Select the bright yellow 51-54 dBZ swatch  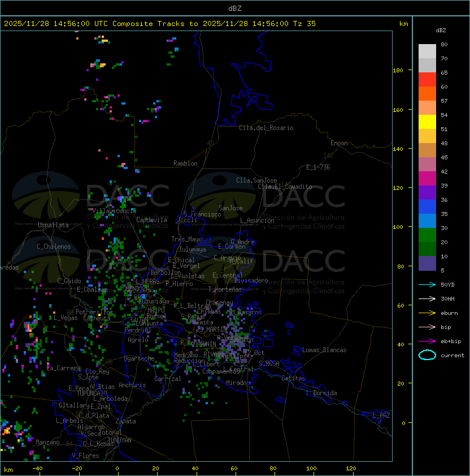tap(427, 122)
